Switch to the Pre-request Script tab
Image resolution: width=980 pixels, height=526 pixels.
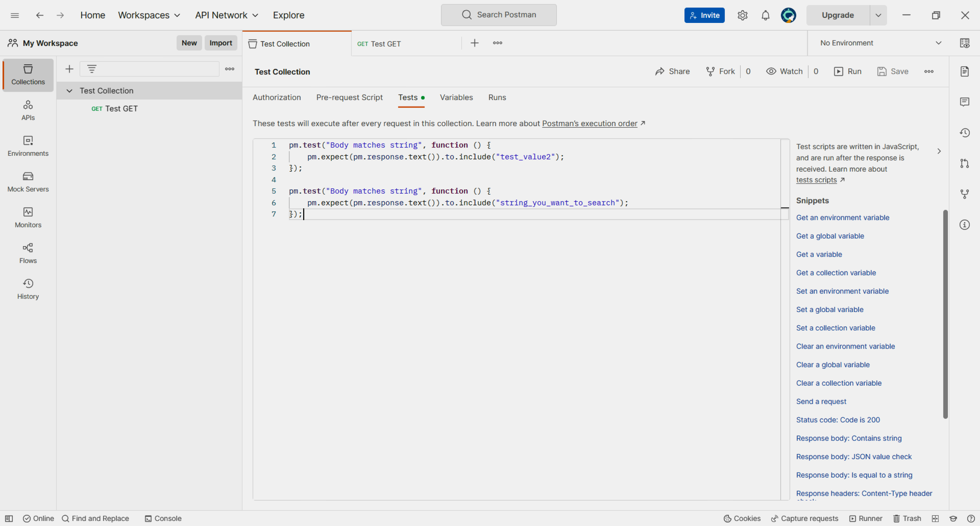[349, 97]
